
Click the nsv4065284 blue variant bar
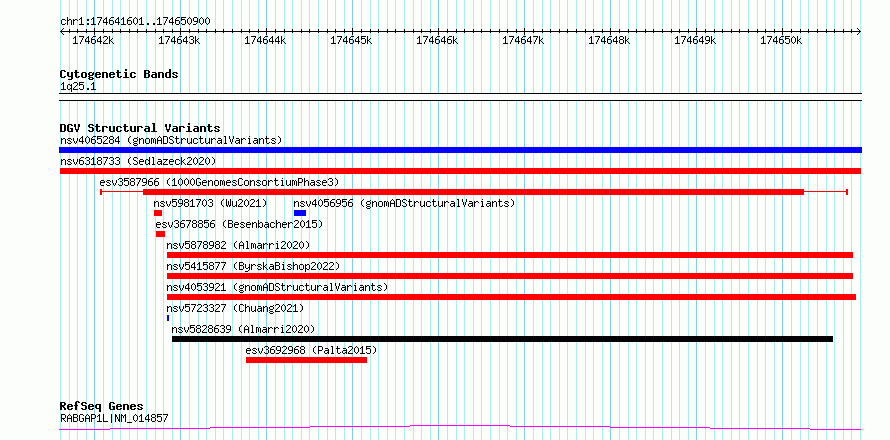(x=460, y=150)
